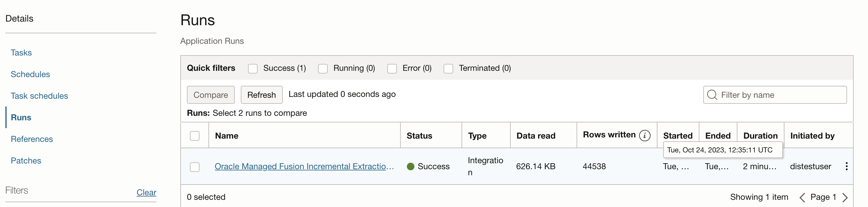Click the green Success status dot
Viewport: 868px width, 207px height.
coord(410,166)
